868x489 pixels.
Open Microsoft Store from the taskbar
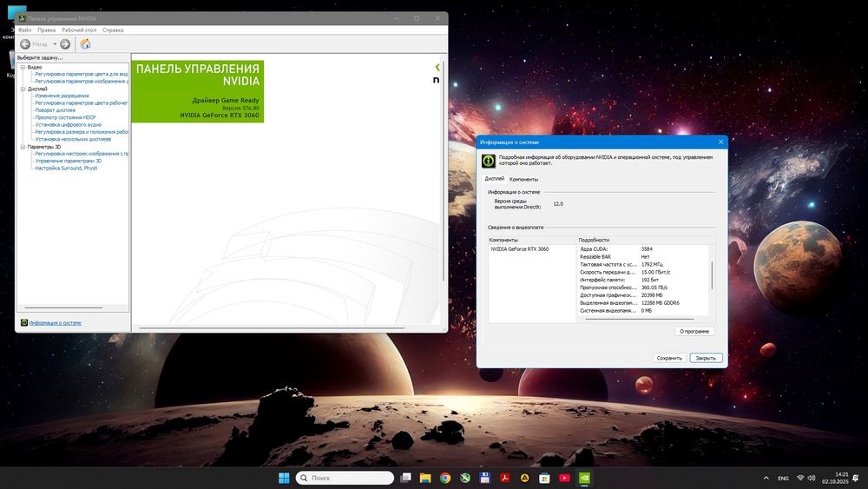pos(544,478)
